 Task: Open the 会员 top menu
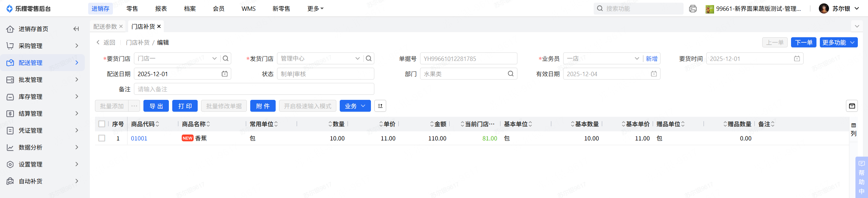[x=219, y=9]
